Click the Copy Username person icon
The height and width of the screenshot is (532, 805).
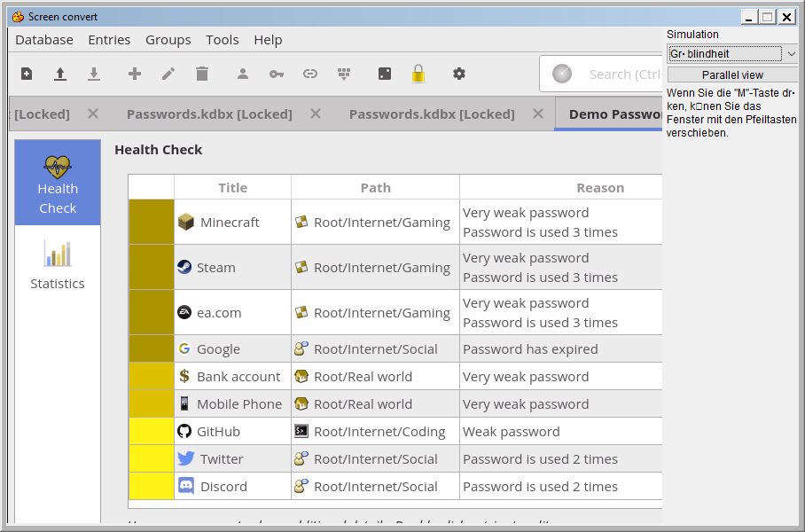click(243, 74)
